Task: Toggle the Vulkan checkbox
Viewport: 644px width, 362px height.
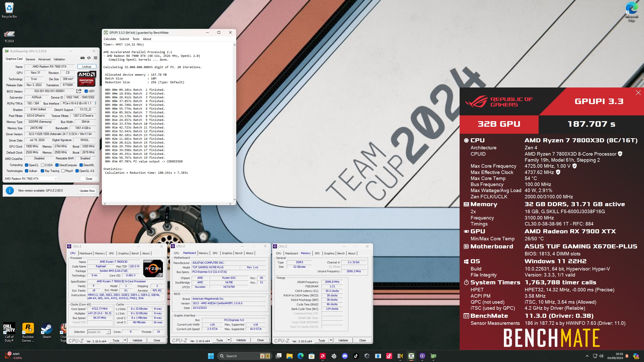Action: [x=26, y=171]
